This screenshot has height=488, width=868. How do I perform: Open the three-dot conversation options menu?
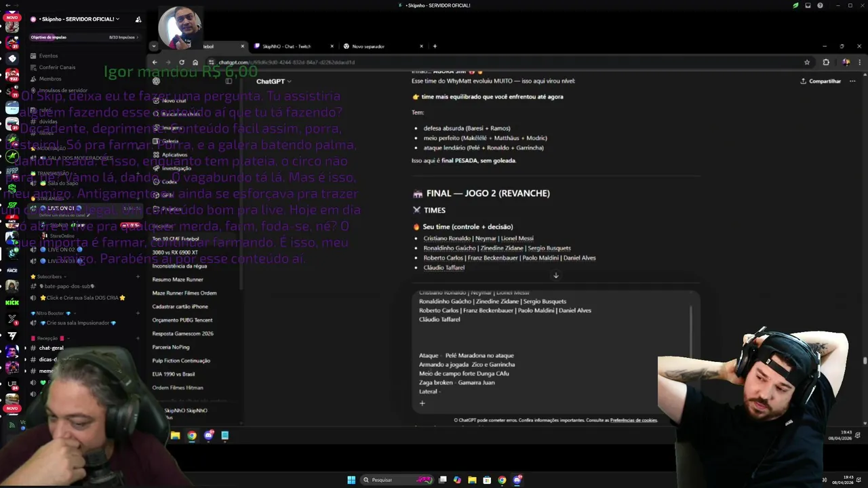tap(852, 81)
